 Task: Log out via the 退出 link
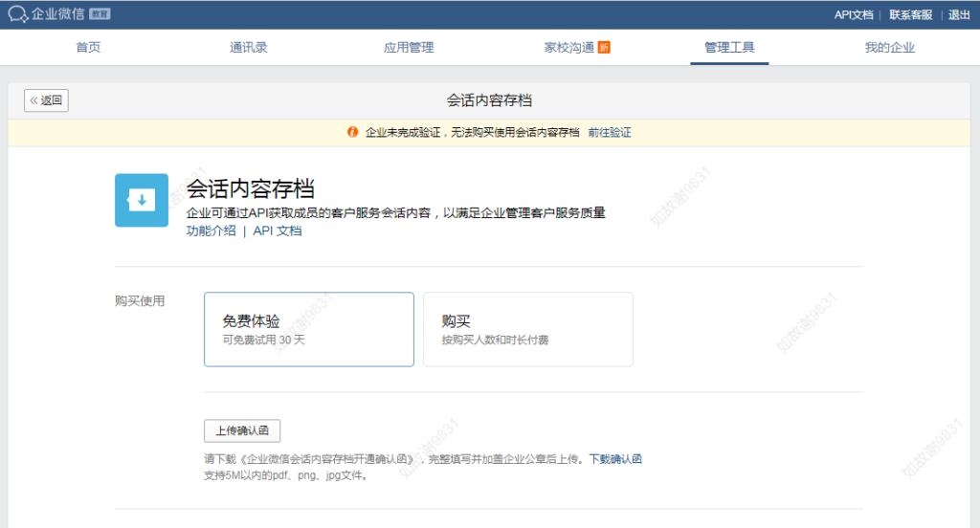(x=959, y=14)
